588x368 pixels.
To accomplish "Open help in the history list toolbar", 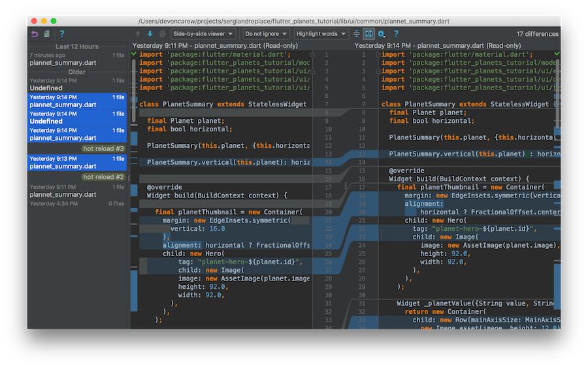I will (62, 34).
